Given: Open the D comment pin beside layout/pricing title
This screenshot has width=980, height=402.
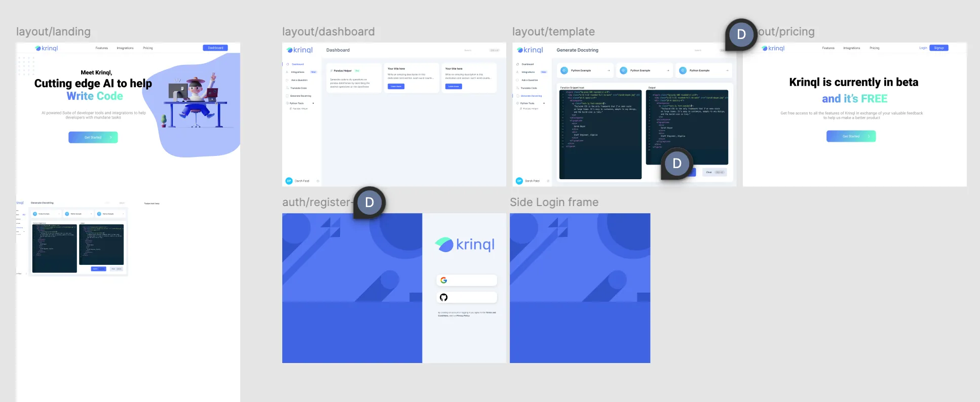Looking at the screenshot, I should 741,34.
